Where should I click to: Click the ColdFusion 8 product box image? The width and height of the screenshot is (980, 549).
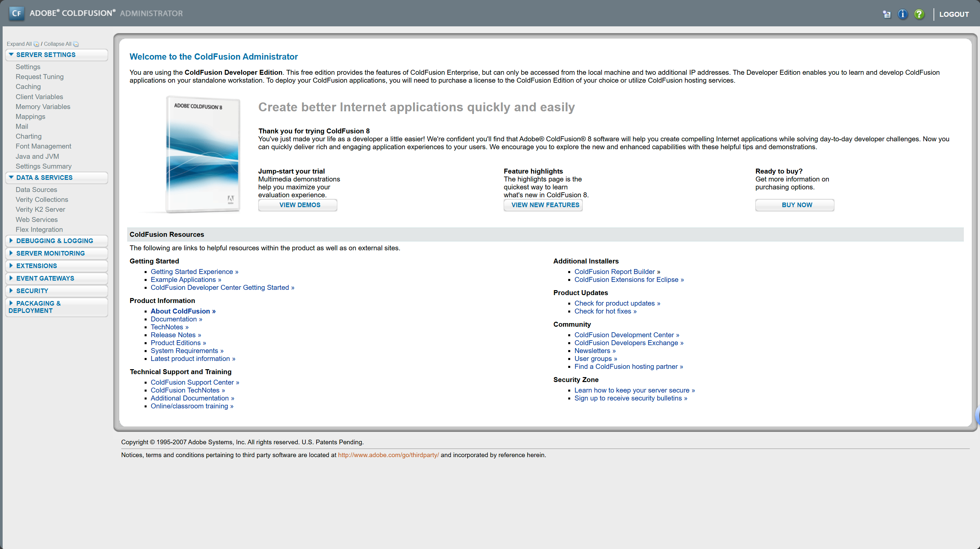pos(202,154)
